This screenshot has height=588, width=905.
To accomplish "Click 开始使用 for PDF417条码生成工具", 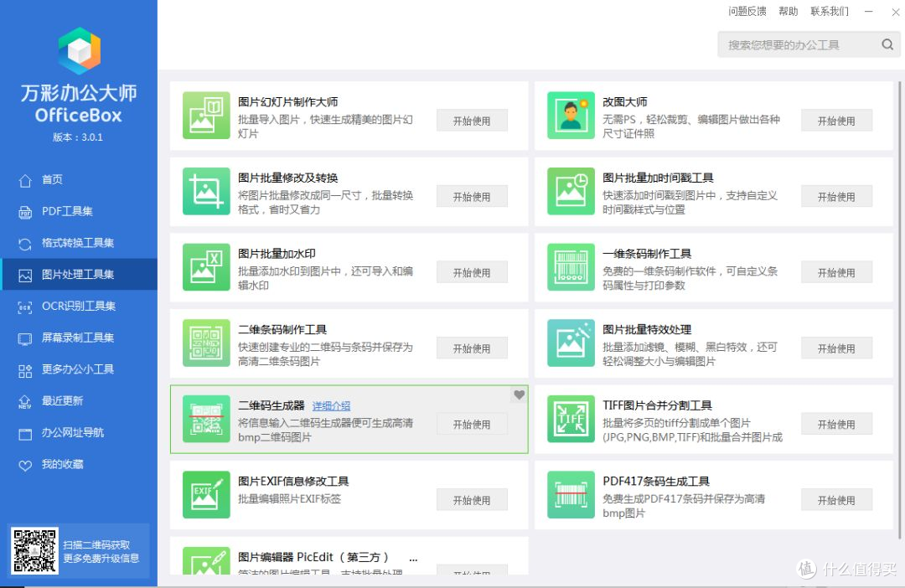I will [836, 500].
